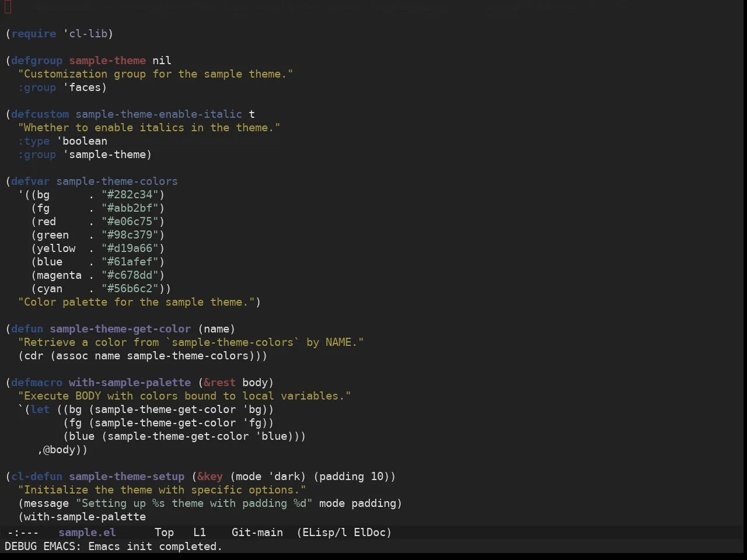Click the docstring "Execute BODY with colors bound to local variables."
Image resolution: width=747 pixels, height=560 pixels.
(184, 396)
